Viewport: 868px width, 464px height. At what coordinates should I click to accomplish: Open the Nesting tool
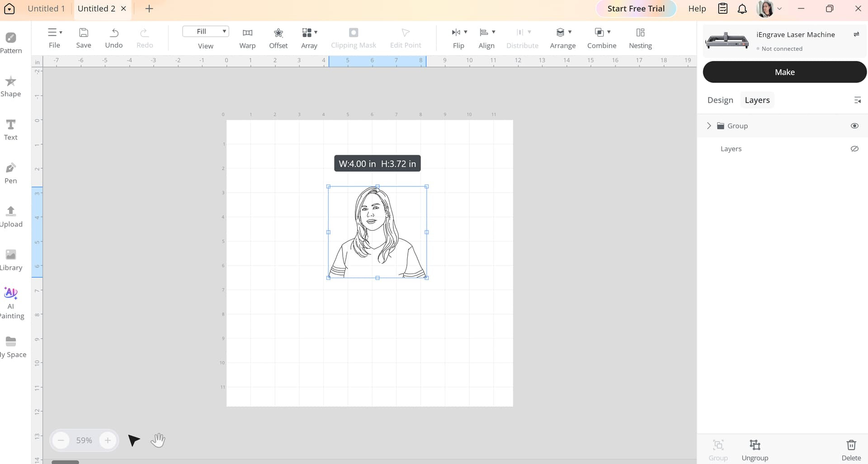(x=640, y=38)
